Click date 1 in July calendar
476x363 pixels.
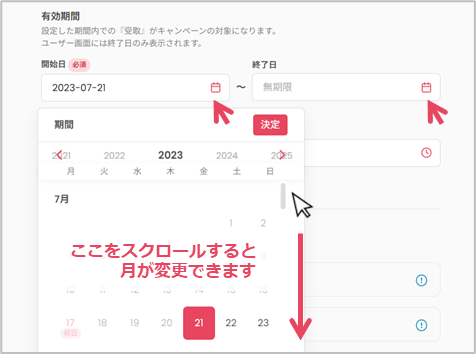tap(231, 223)
